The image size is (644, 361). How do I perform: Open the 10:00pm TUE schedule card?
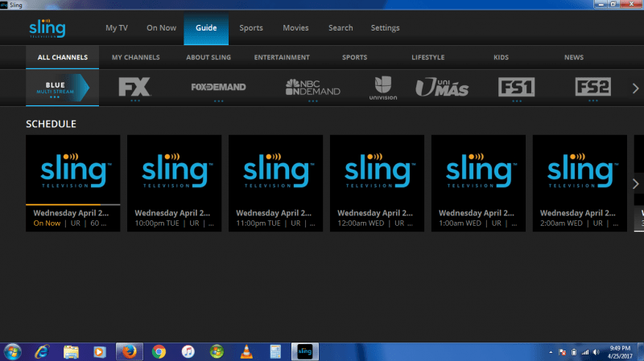pyautogui.click(x=175, y=183)
